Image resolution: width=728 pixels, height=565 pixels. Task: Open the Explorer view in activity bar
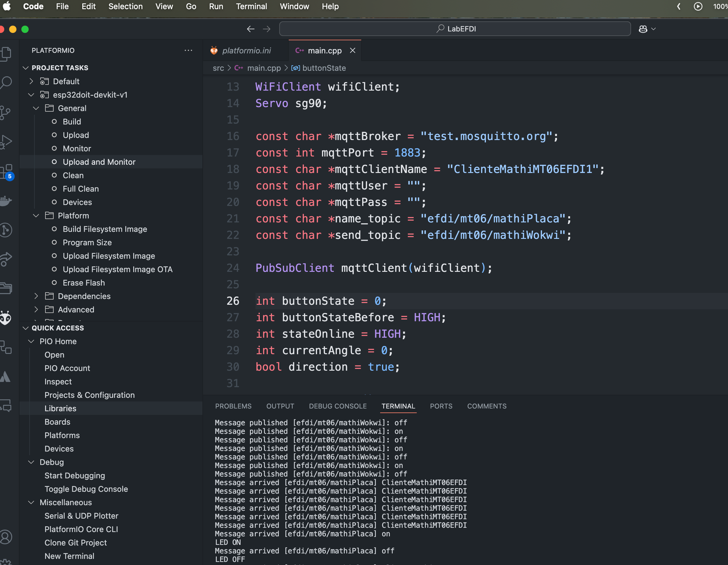point(6,53)
